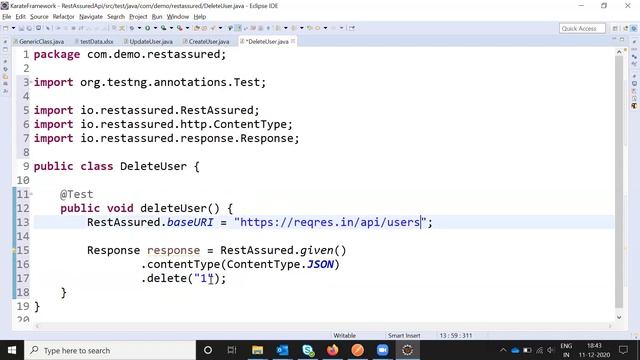Click the Open Type toolbar icon
Image resolution: width=640 pixels, height=360 pixels.
point(197,28)
